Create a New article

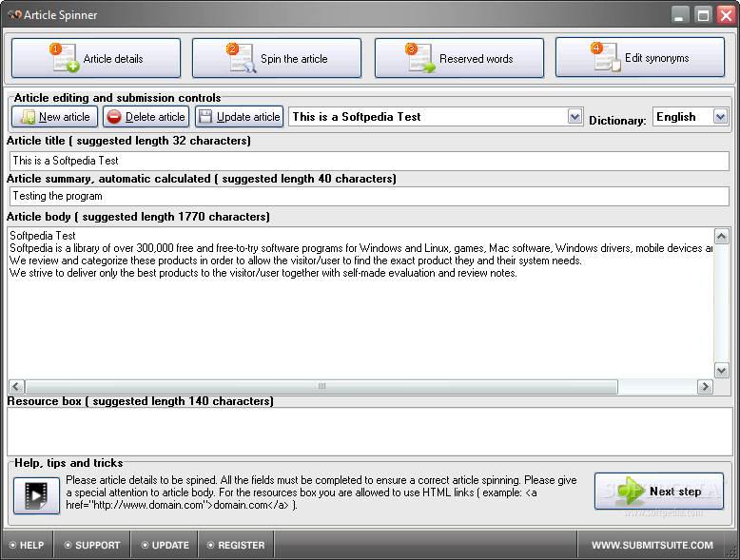pyautogui.click(x=55, y=117)
